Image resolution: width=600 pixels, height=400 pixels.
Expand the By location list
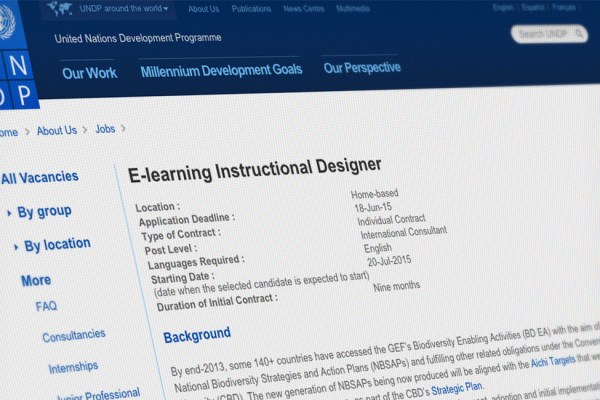click(57, 245)
